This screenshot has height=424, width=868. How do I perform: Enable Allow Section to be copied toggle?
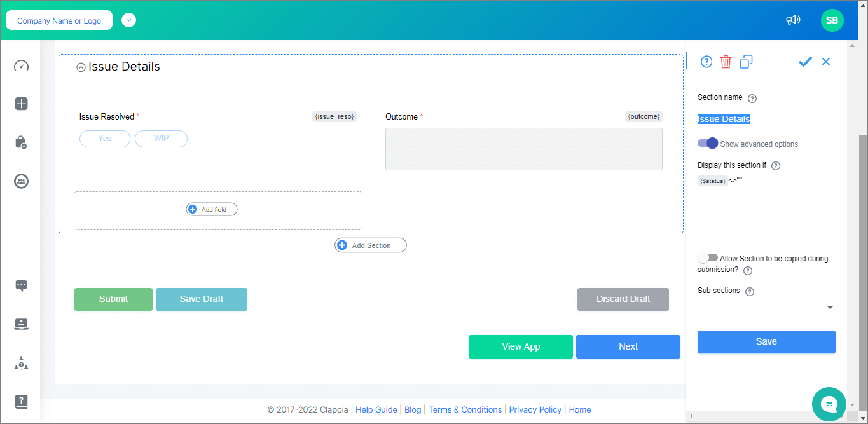click(708, 257)
